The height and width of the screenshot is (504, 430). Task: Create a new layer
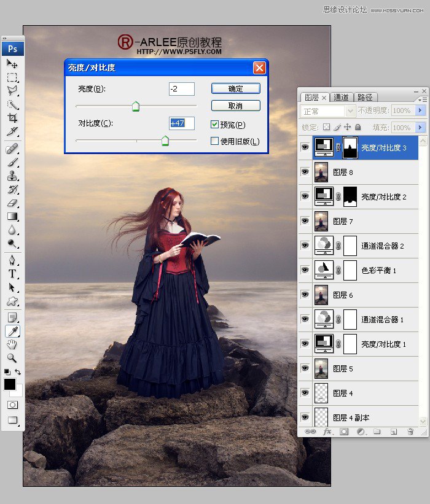click(x=394, y=432)
